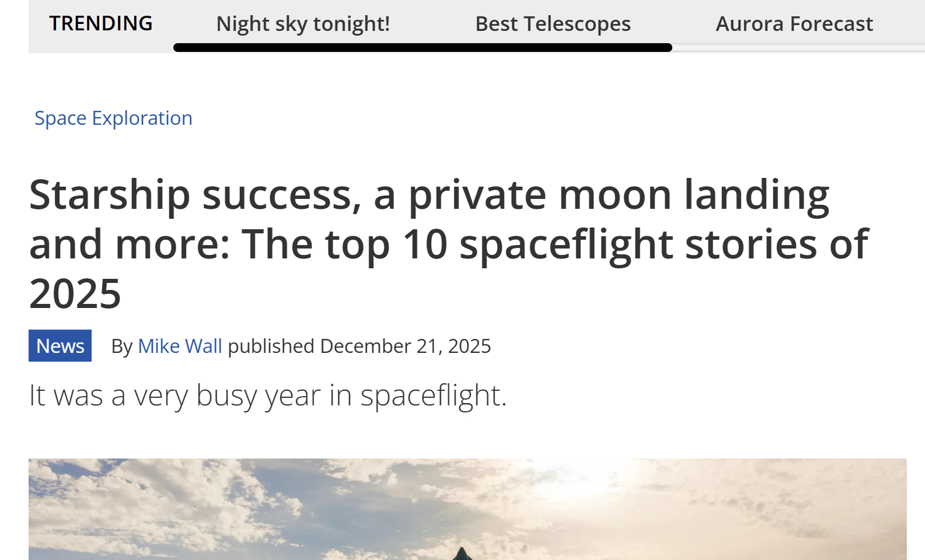
Task: Click the "It was a very busy year" subtitle
Action: [268, 395]
